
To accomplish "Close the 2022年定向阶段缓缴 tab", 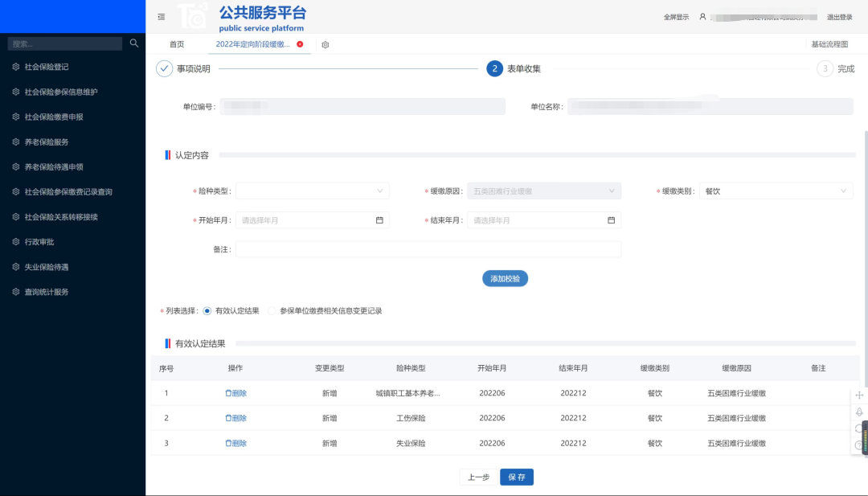I will (299, 45).
